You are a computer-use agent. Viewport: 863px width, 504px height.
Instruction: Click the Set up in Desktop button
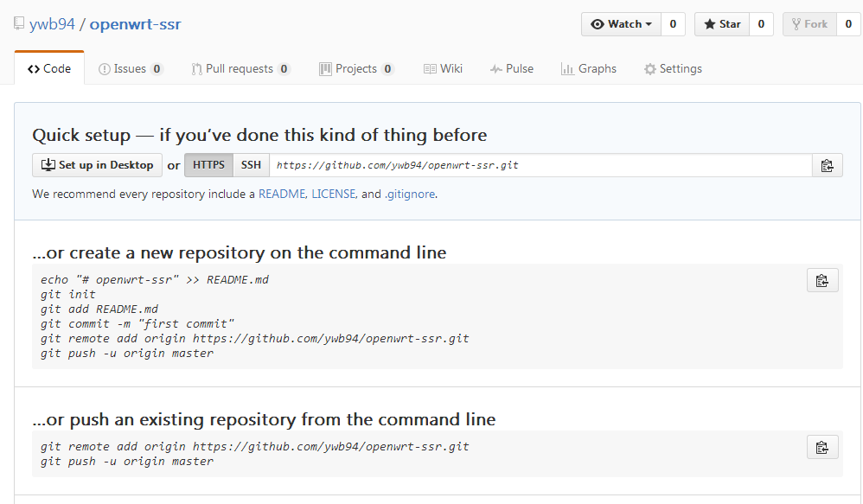point(98,165)
